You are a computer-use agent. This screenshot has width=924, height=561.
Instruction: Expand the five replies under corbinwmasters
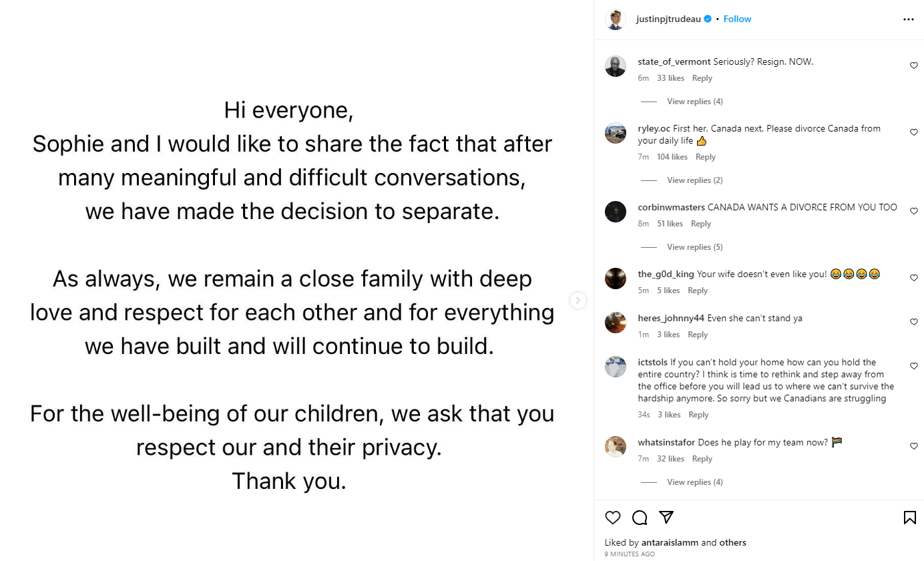pyautogui.click(x=694, y=247)
